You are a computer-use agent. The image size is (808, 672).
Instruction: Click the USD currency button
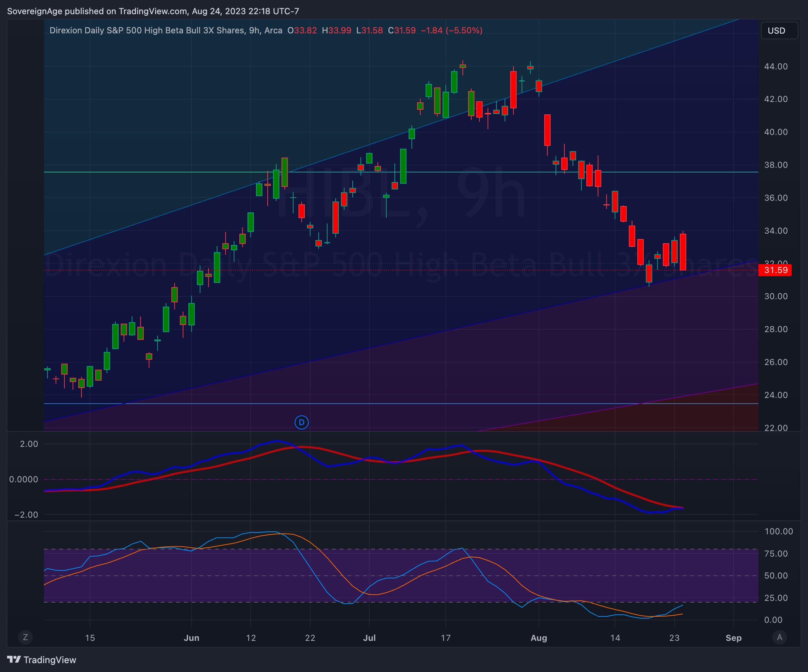779,31
